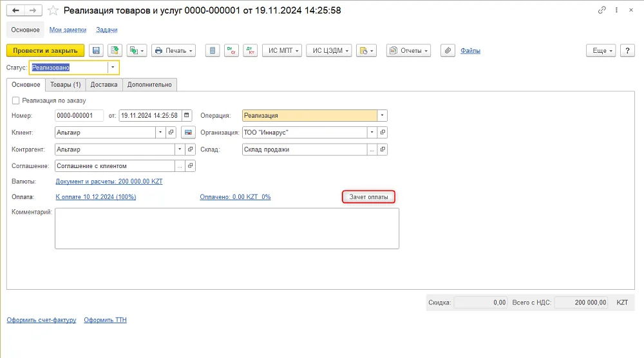Open К оплате 10.12.2024 (100%) link
The image size is (644, 358).
point(96,197)
